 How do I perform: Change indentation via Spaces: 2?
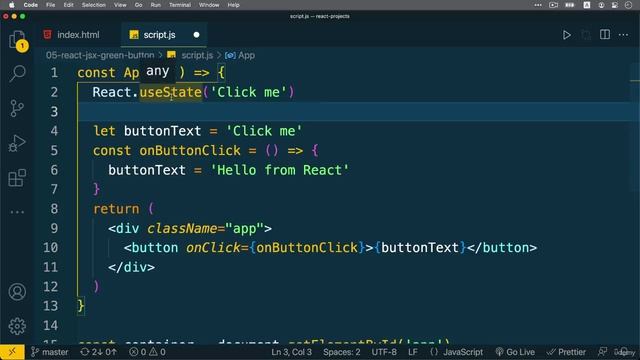pos(342,352)
